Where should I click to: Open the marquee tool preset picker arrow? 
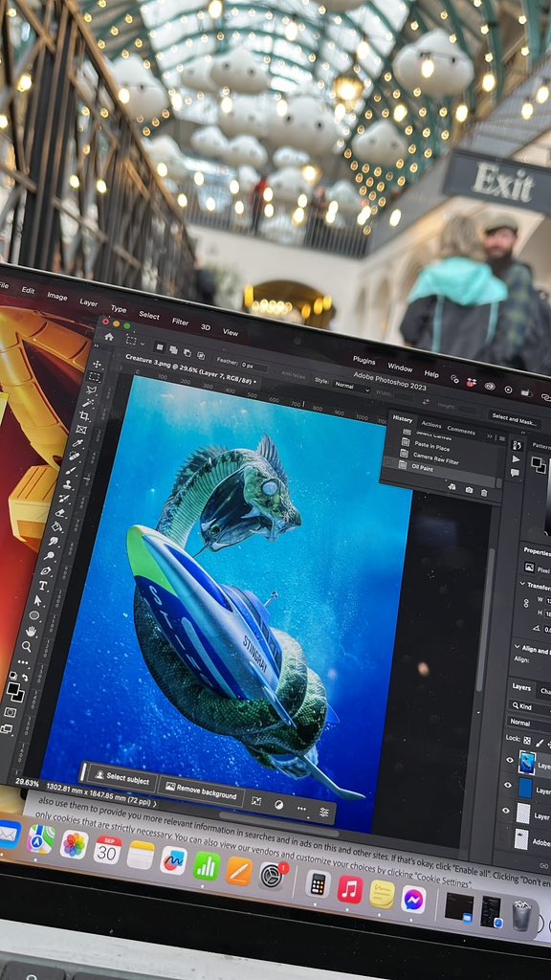143,345
